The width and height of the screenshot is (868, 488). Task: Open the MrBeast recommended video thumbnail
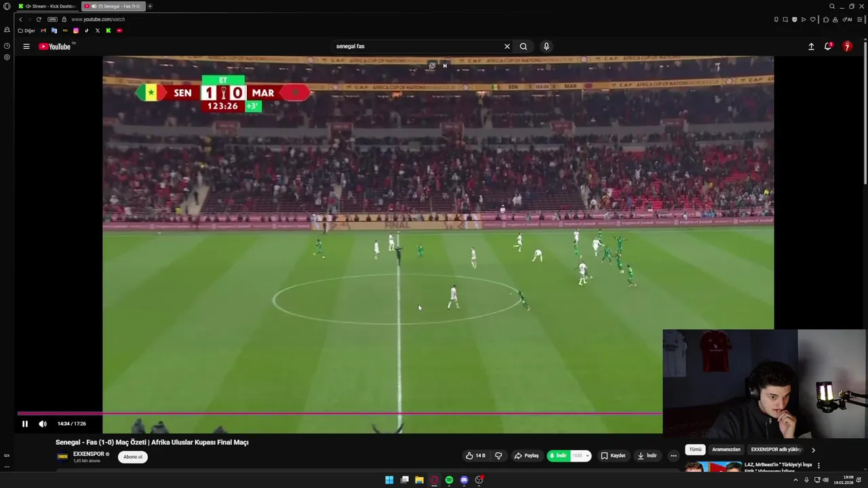tap(713, 466)
